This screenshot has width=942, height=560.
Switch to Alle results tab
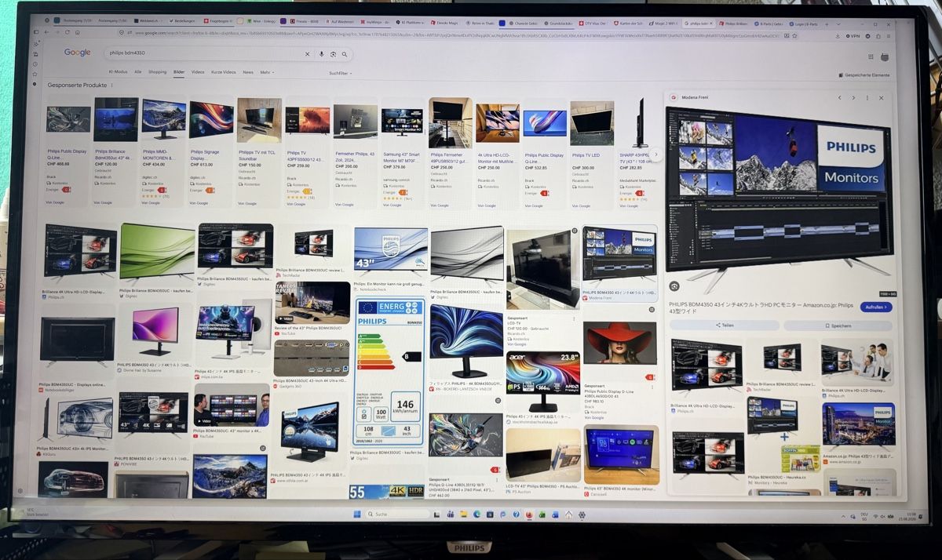pyautogui.click(x=138, y=71)
